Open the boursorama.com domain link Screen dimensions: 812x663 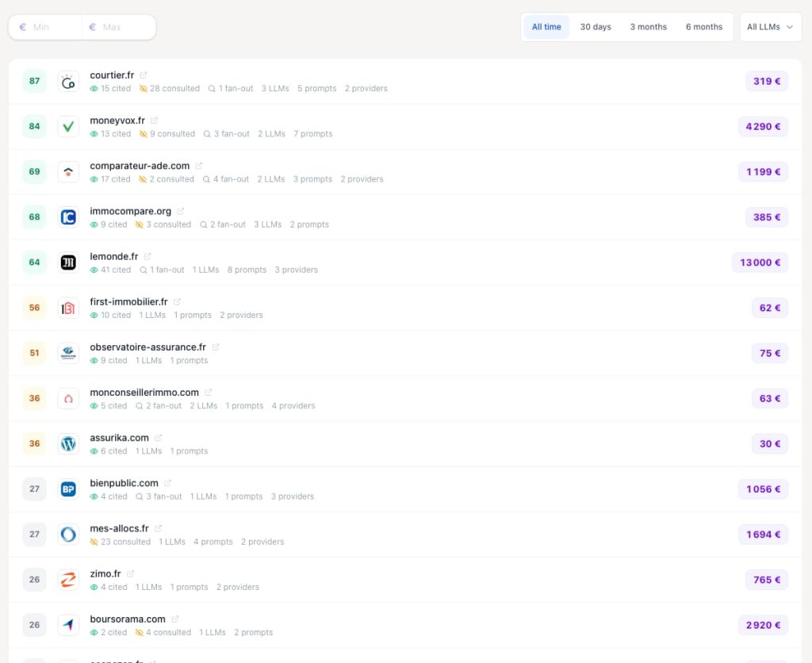[x=128, y=619]
